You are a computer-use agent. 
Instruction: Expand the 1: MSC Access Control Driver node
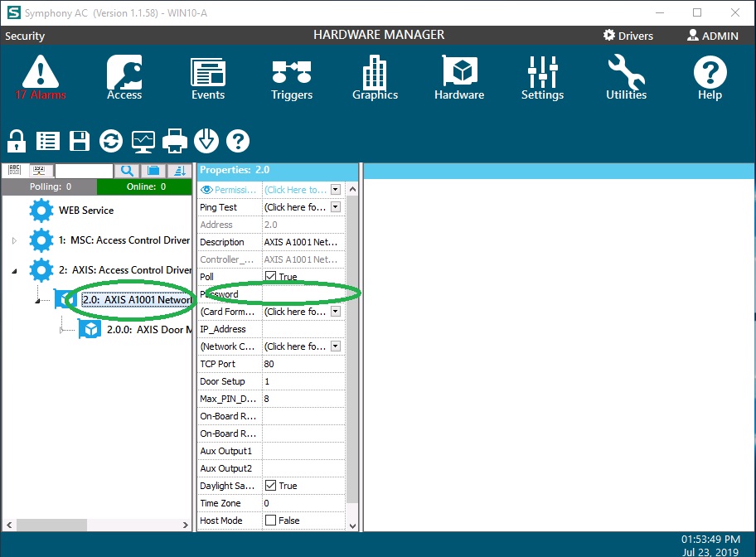14,240
